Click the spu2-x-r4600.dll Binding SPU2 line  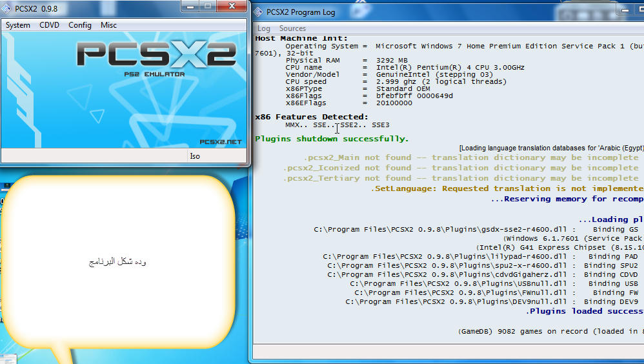[x=483, y=266]
